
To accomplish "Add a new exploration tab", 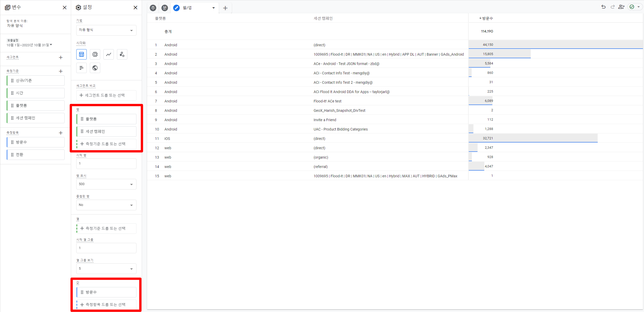I will [225, 8].
